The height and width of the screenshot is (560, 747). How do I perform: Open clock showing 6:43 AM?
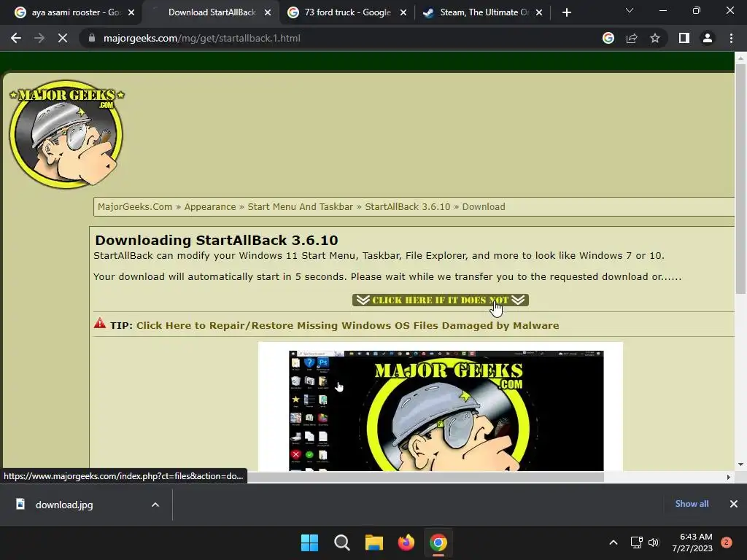692,542
